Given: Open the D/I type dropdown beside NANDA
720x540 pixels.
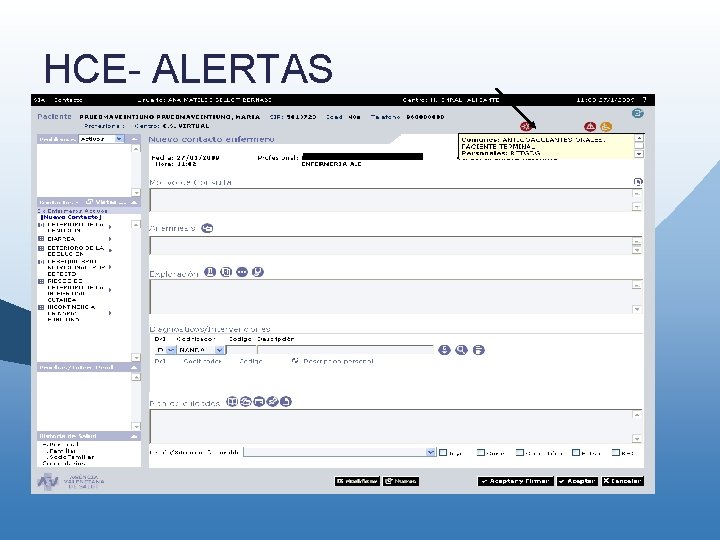Looking at the screenshot, I should [171, 350].
